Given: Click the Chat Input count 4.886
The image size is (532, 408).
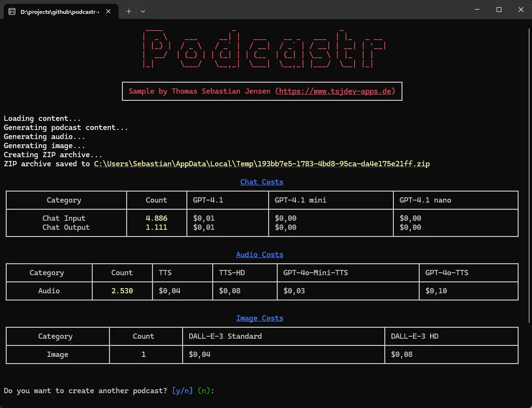Looking at the screenshot, I should [x=156, y=218].
